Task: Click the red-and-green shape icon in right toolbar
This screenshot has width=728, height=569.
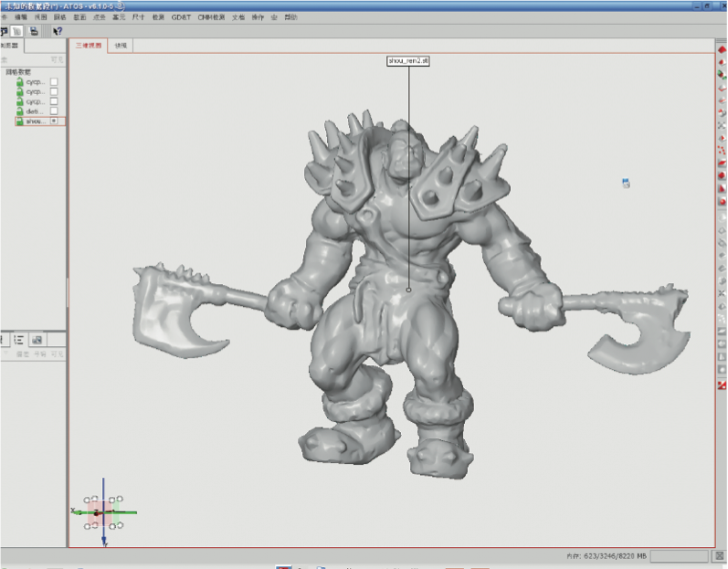Action: [722, 75]
